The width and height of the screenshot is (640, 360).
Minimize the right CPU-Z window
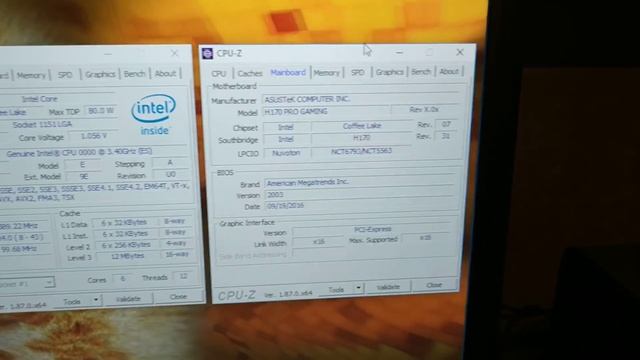(399, 52)
